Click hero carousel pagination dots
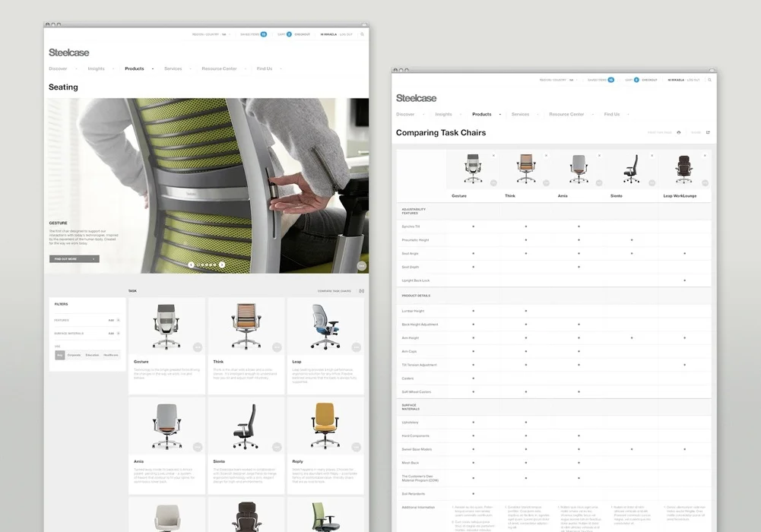This screenshot has width=761, height=532. click(x=207, y=264)
